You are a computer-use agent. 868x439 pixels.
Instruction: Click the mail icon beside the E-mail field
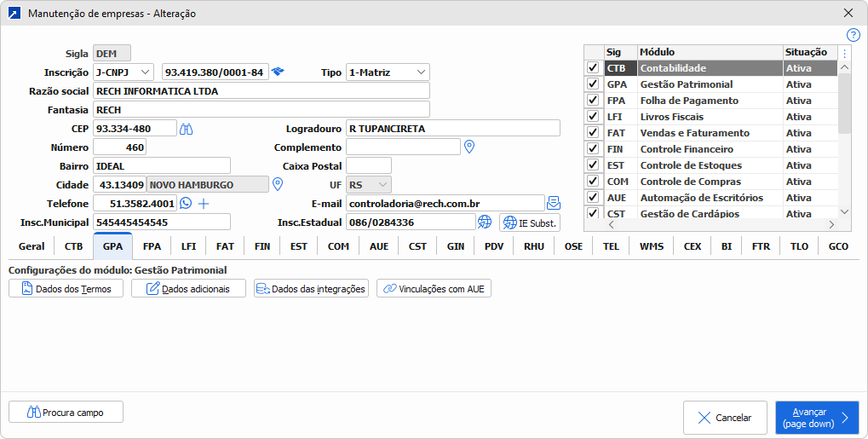pos(554,203)
